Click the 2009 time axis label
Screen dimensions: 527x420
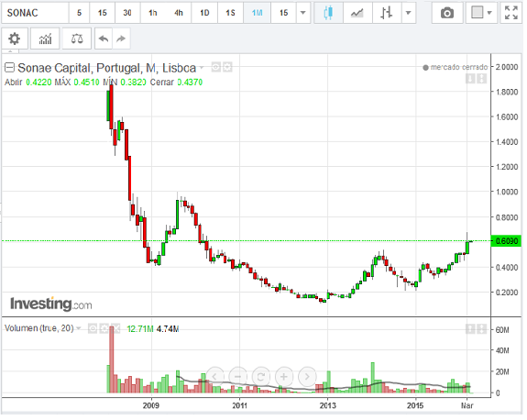(x=151, y=405)
